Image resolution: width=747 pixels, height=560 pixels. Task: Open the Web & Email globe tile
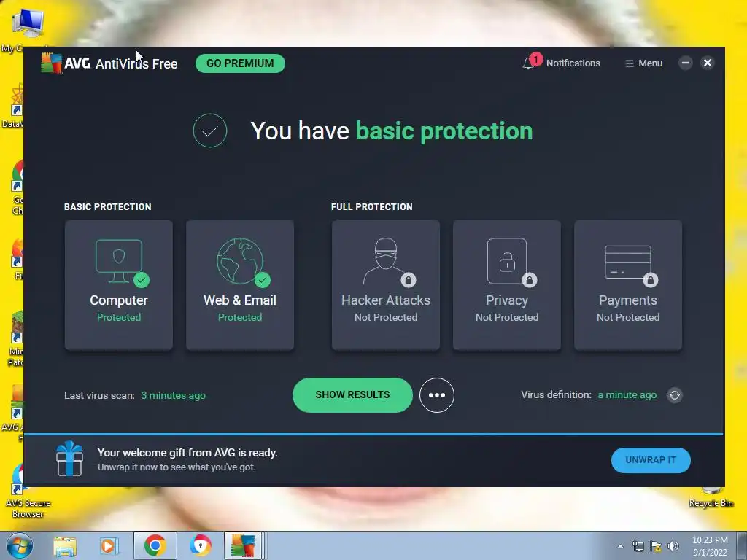coord(240,285)
